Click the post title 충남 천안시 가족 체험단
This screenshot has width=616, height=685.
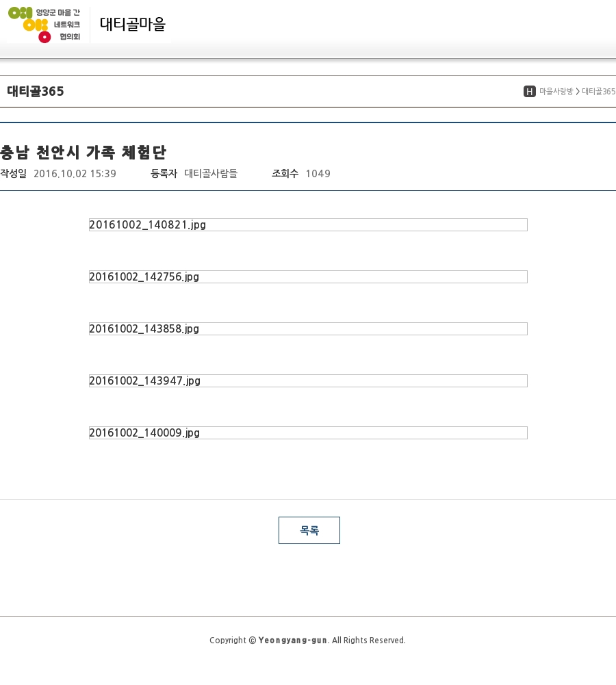(83, 152)
